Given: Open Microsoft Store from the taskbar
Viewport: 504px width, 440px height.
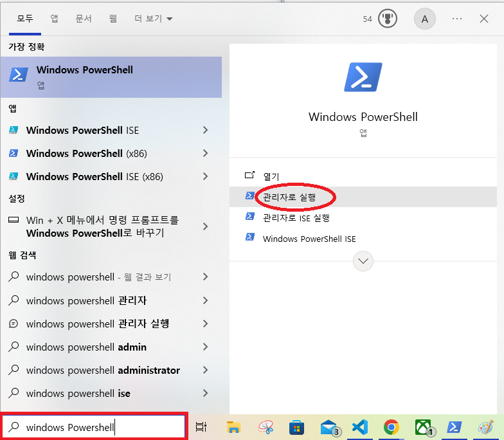Looking at the screenshot, I should (x=296, y=427).
